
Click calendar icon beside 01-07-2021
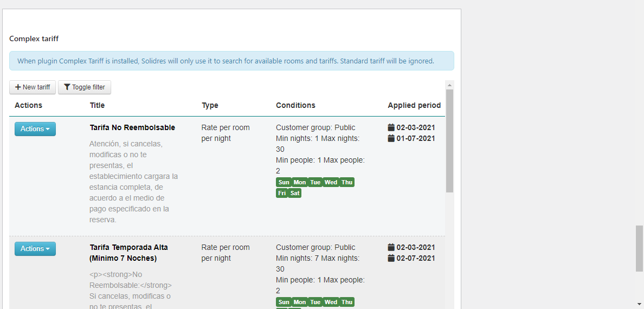(x=391, y=138)
